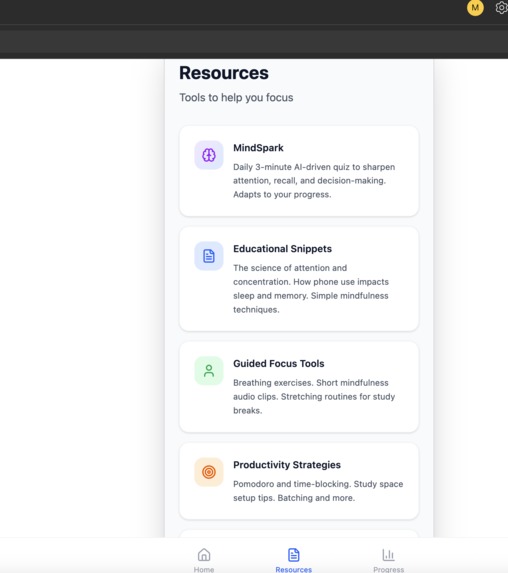Open the yellow M profile avatar

475,8
